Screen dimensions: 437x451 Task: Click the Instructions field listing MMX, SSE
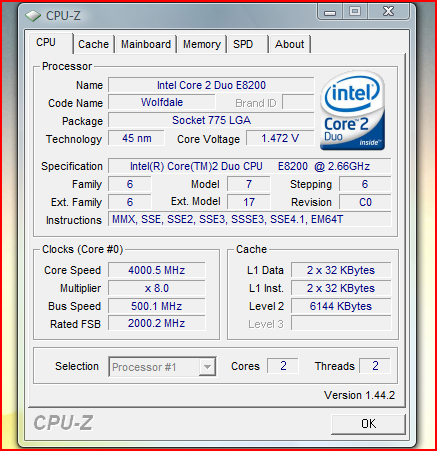250,220
